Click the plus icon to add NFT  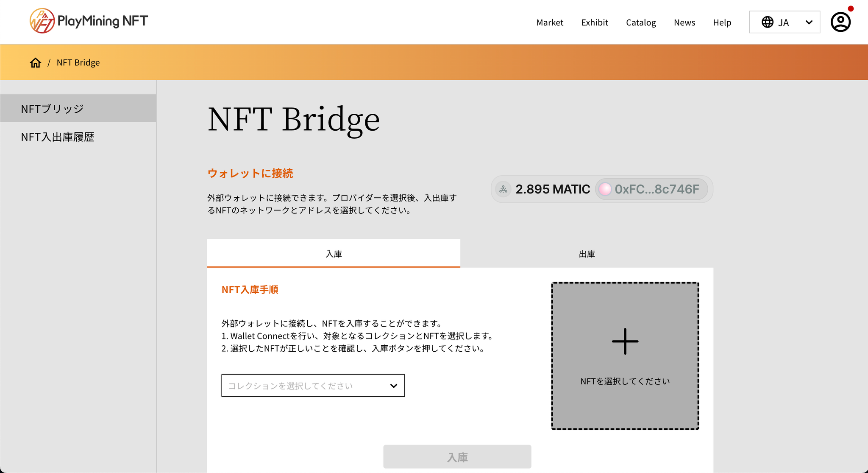pyautogui.click(x=625, y=341)
